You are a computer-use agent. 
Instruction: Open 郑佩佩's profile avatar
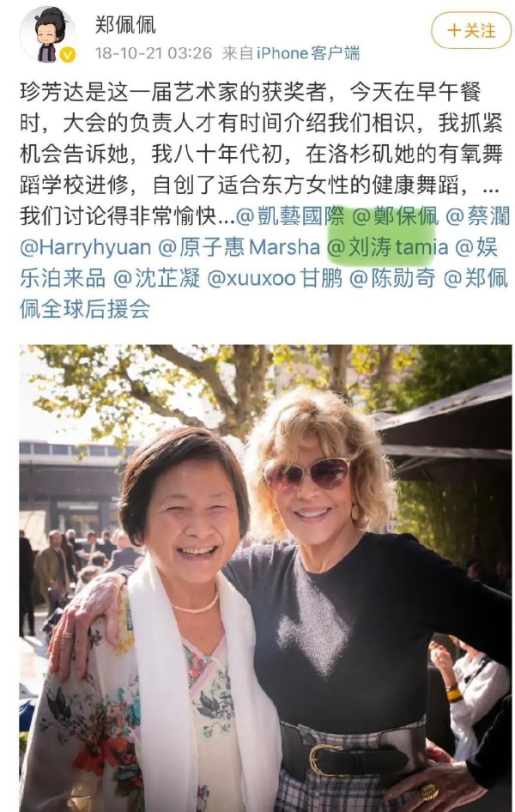click(47, 34)
